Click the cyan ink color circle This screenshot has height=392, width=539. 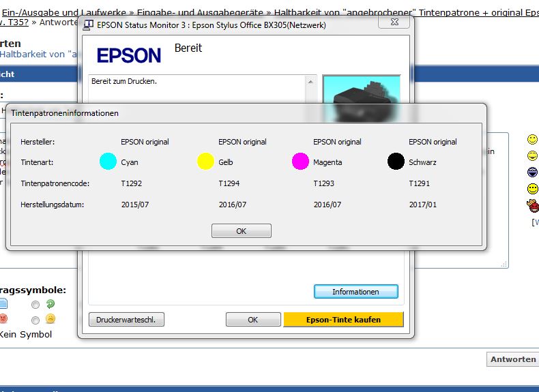coord(108,162)
